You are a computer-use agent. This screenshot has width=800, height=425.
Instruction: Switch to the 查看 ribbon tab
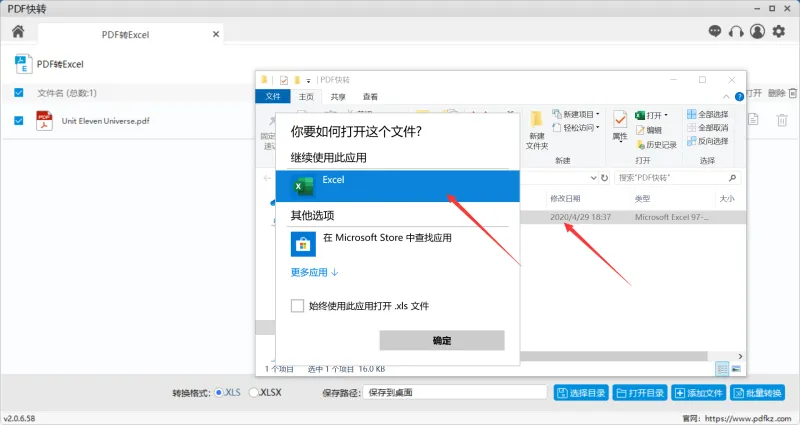point(370,96)
